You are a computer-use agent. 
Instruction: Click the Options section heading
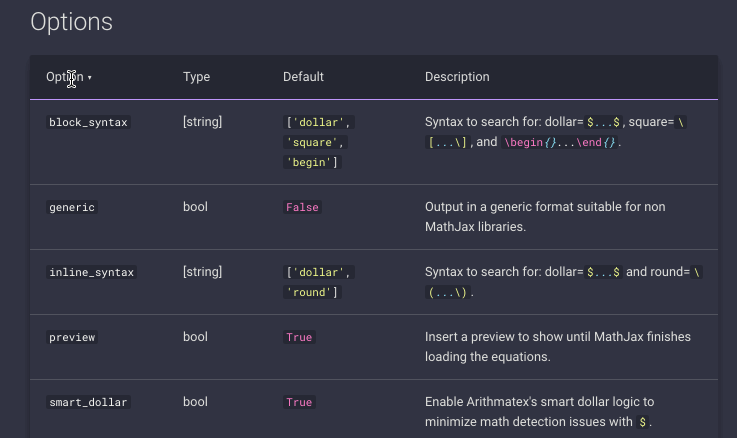point(71,22)
